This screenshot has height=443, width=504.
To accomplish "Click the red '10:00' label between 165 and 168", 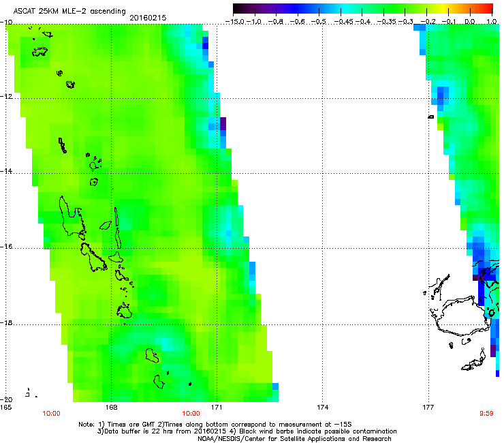I will point(52,414).
